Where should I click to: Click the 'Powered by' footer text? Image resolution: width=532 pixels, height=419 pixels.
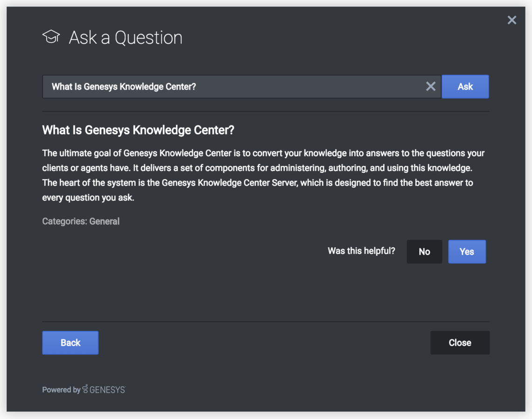(61, 390)
